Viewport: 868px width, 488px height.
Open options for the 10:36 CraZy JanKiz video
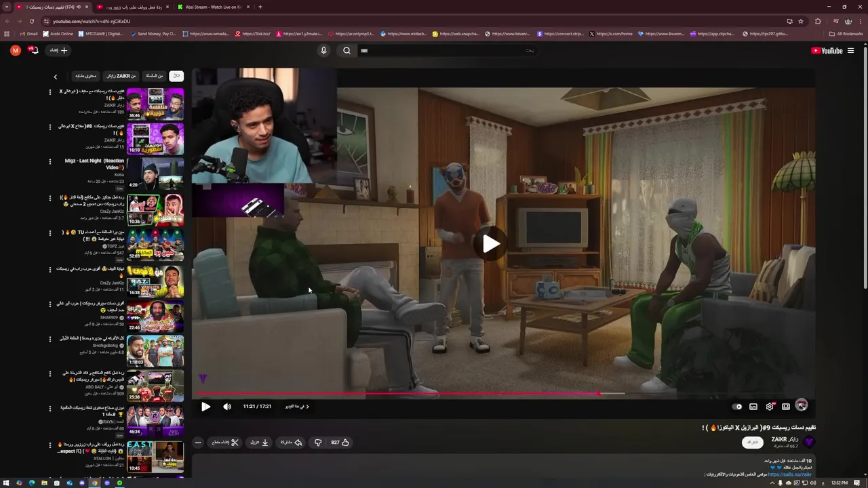point(50,199)
